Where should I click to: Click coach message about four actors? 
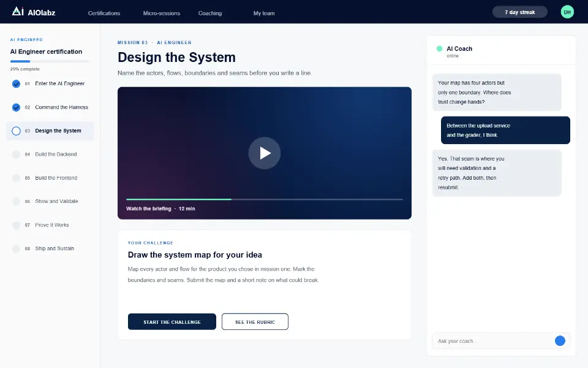pos(497,93)
